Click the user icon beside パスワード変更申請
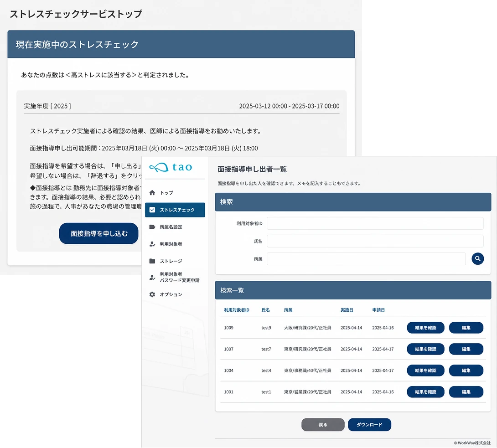 coord(152,277)
